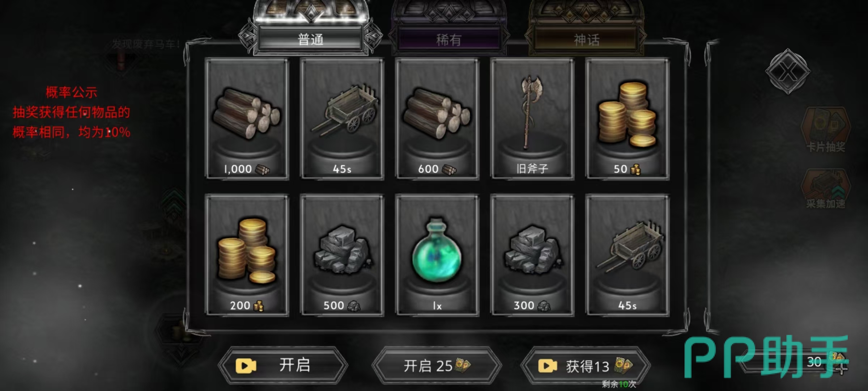
Task: Switch to the 普通 common chest tab
Action: tap(311, 39)
